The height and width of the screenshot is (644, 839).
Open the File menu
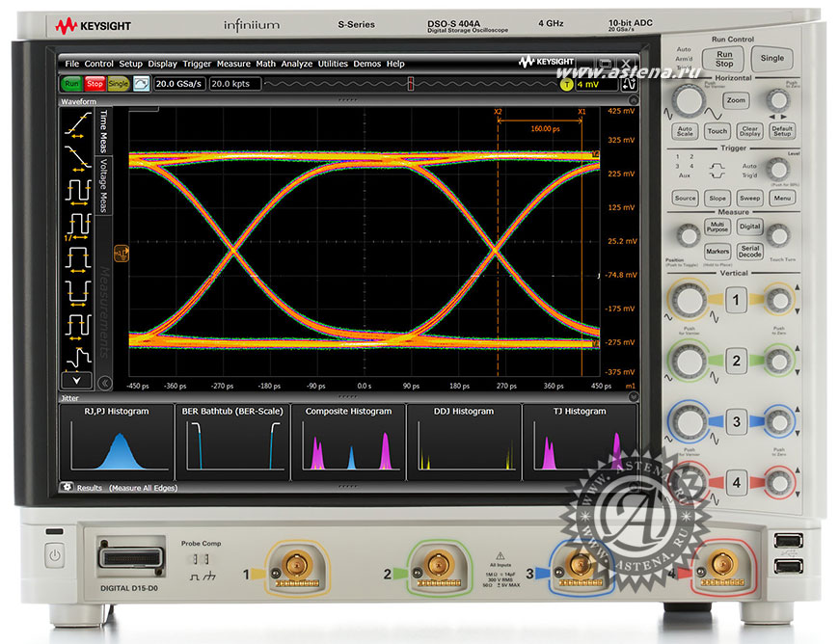(x=71, y=64)
